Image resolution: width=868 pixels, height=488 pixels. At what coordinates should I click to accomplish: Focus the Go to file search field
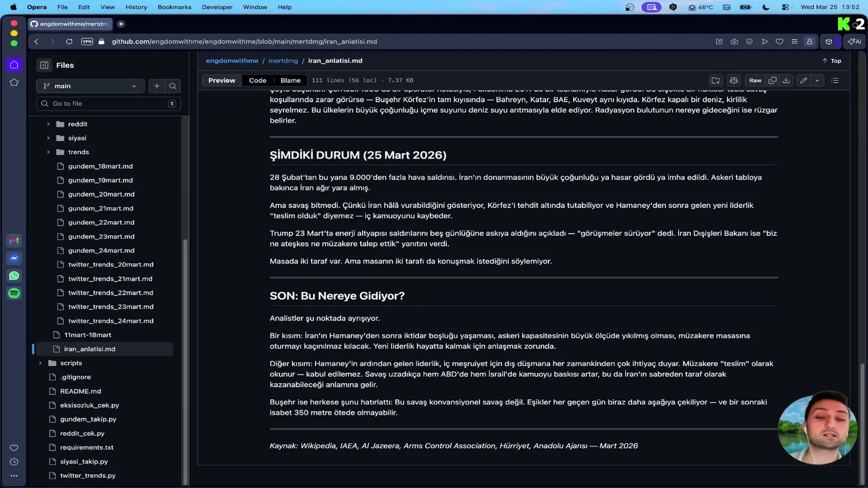tap(108, 104)
